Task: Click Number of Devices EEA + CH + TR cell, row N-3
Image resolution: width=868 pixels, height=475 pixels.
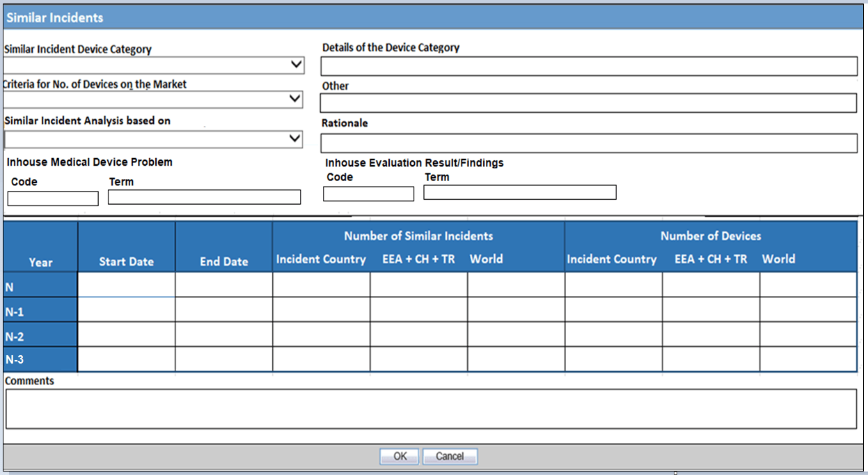Action: [x=711, y=359]
